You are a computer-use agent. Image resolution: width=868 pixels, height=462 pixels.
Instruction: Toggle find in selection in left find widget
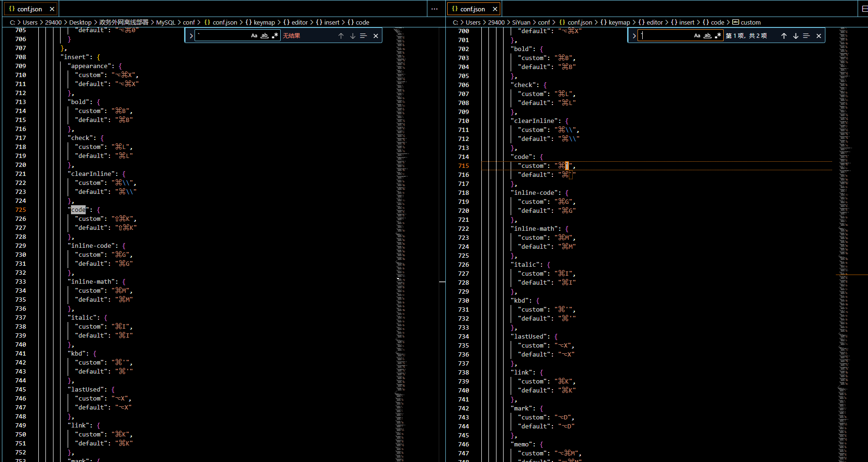363,36
